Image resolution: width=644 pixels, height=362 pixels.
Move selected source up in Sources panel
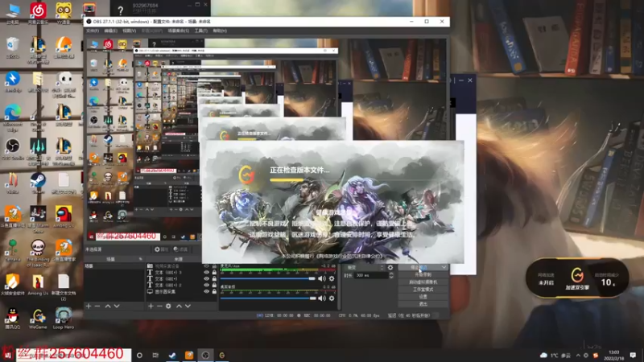tap(179, 306)
